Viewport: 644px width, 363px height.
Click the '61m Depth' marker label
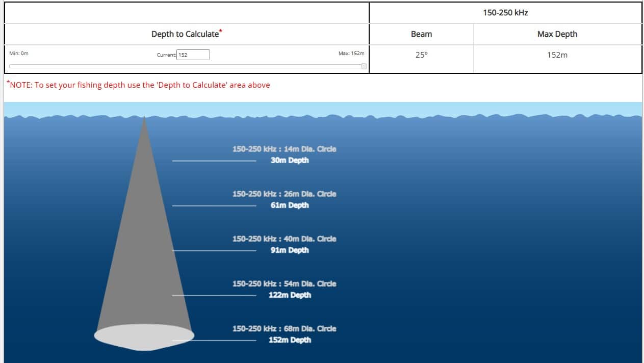pyautogui.click(x=290, y=205)
